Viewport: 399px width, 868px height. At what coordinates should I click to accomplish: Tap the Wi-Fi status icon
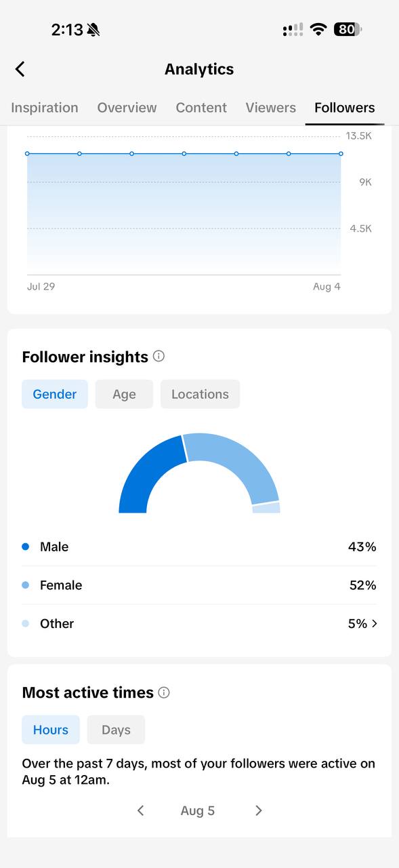(318, 29)
